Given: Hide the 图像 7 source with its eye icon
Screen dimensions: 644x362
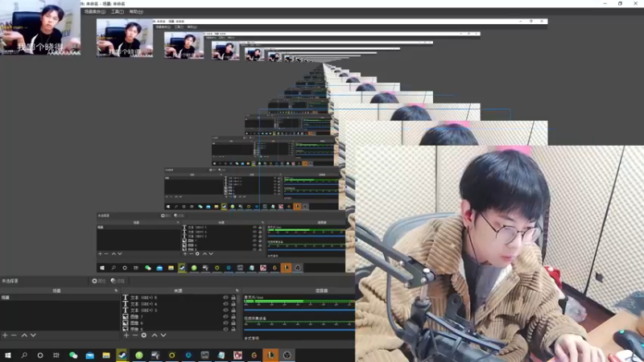Looking at the screenshot, I should [x=225, y=317].
